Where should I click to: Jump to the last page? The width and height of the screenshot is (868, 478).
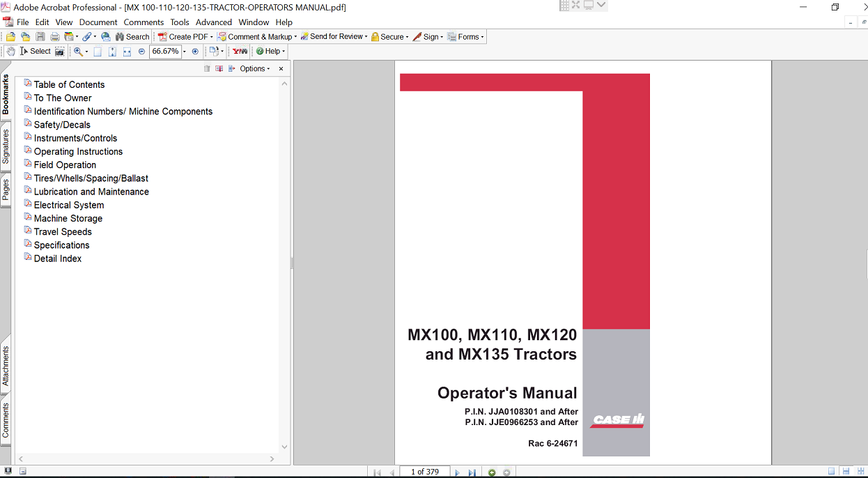[x=472, y=472]
